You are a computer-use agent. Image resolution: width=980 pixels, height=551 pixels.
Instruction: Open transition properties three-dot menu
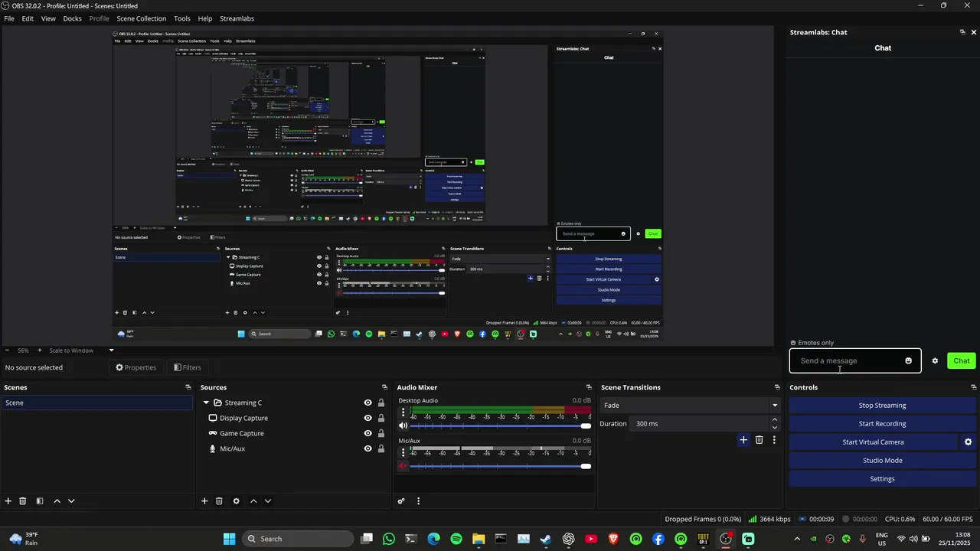click(x=774, y=440)
